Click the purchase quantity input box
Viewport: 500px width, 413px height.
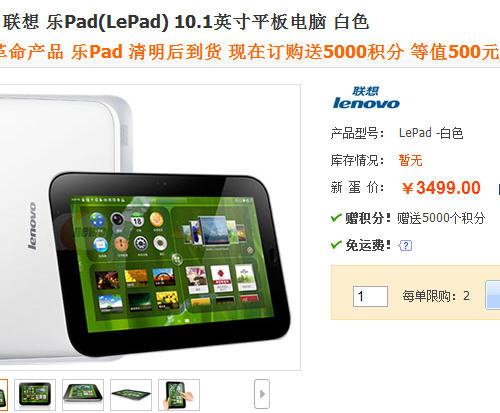(x=370, y=296)
